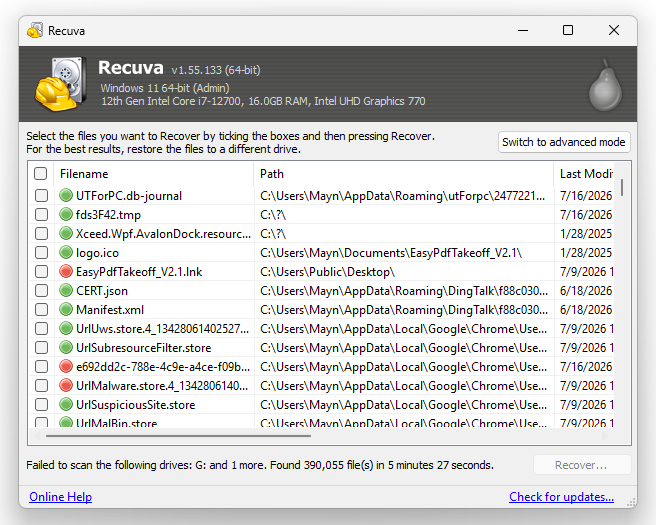
Task: Click path C:\Users\Public\Desktop\
Action: pyautogui.click(x=327, y=271)
